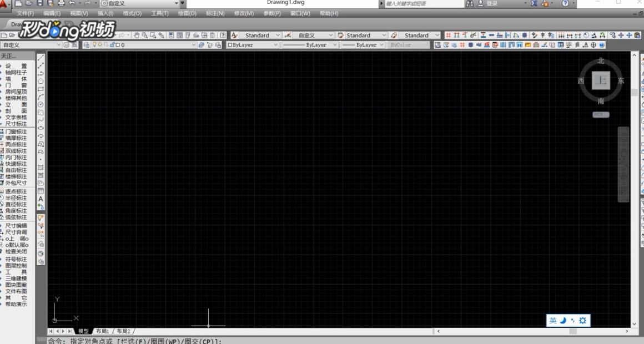644x344 pixels.
Task: Click 尺寸编辑 in Tangent panel
Action: [x=16, y=226]
